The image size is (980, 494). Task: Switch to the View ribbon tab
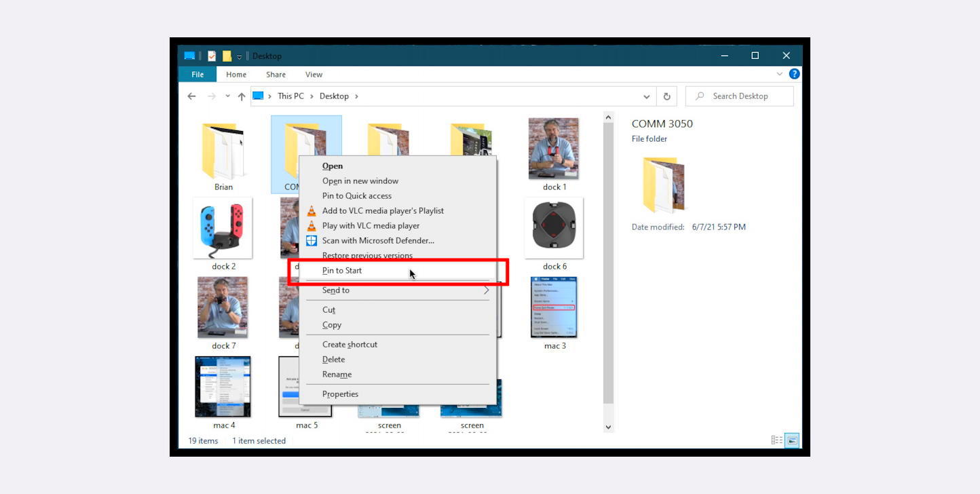click(314, 74)
